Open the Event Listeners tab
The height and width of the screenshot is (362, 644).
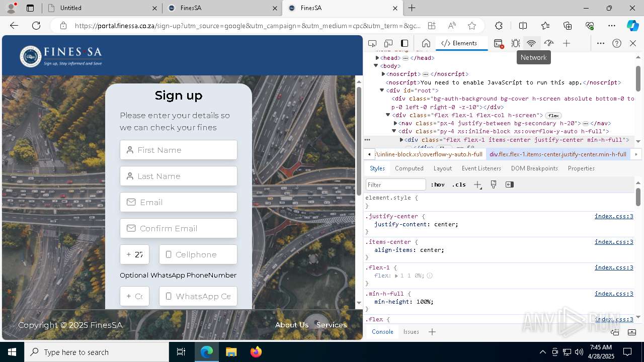pos(481,168)
